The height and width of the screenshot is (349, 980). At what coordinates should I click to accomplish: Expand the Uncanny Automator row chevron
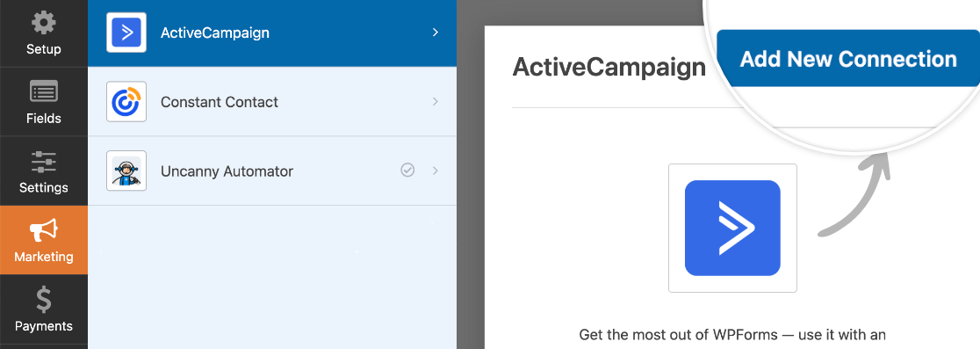436,171
